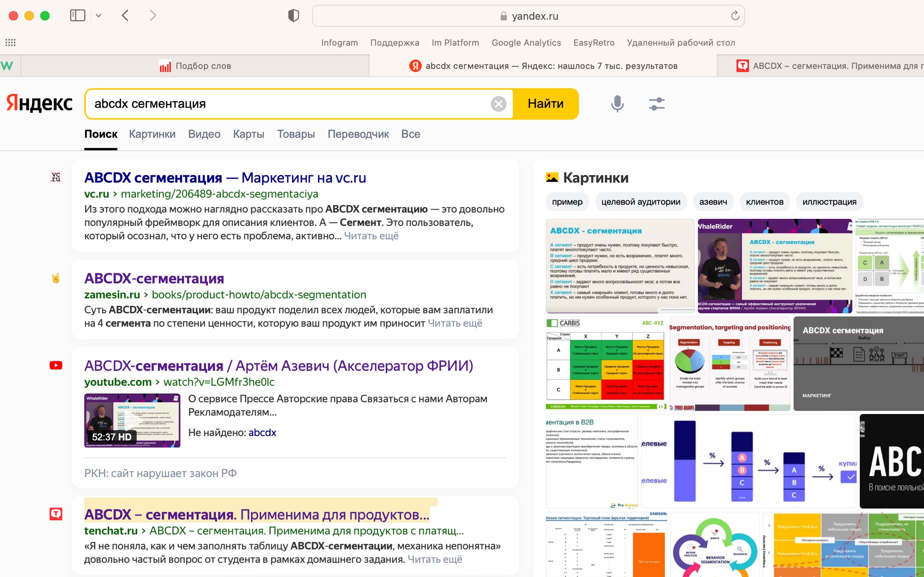Switch to the Подбор слов tab
This screenshot has width=924, height=577.
pyautogui.click(x=195, y=66)
